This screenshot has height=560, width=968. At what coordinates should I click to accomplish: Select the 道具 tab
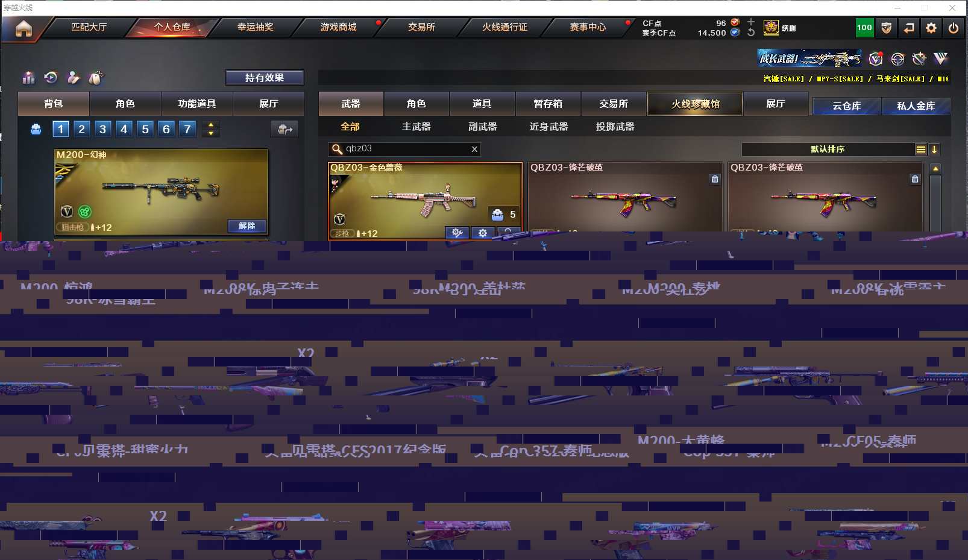pos(482,104)
